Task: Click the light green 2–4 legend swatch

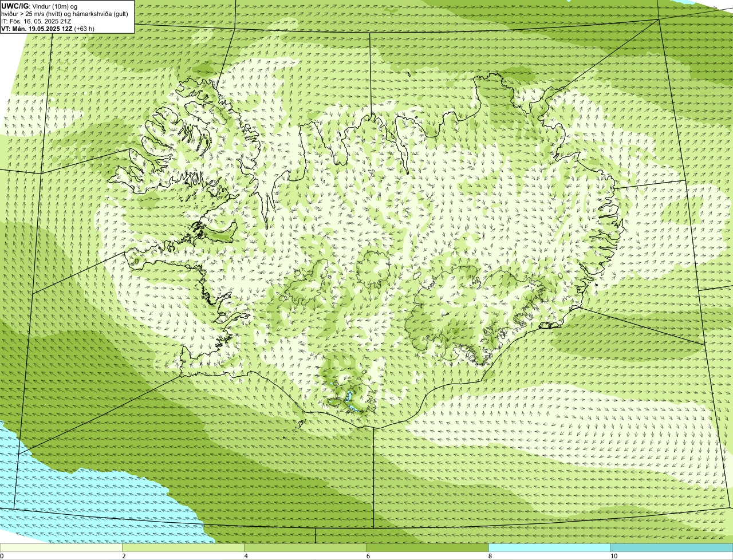Action: (x=183, y=547)
